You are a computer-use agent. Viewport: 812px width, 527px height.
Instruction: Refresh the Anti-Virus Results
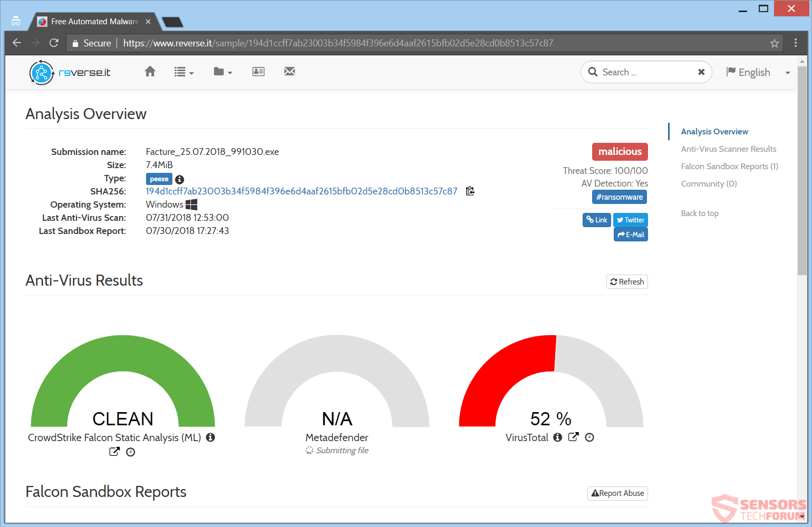[627, 282]
